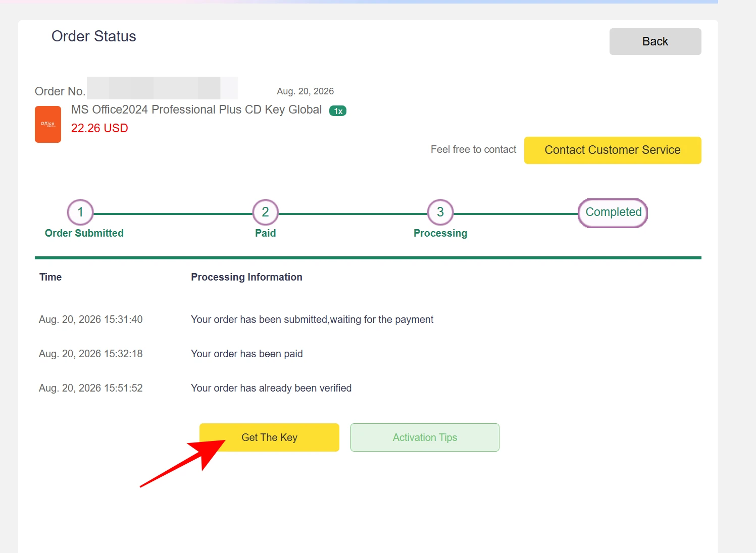
Task: Click the 15:32:18 timestamp
Action: (x=91, y=354)
